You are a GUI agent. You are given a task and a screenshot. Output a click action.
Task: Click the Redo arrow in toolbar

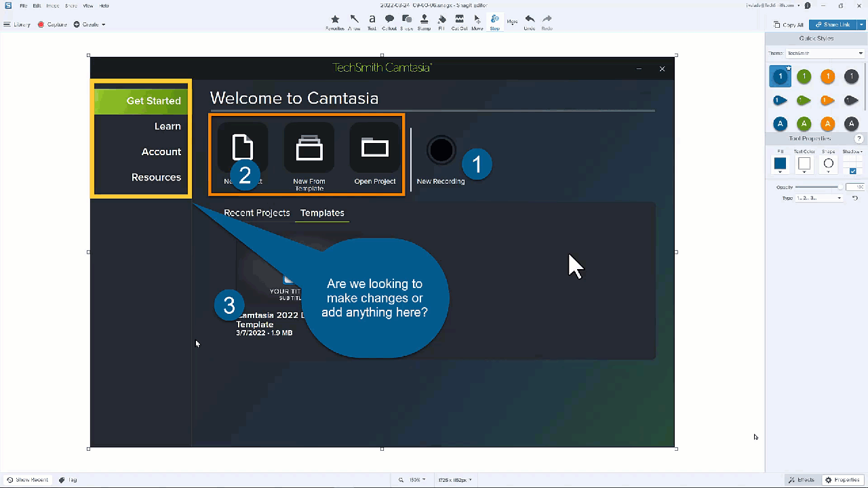(547, 22)
